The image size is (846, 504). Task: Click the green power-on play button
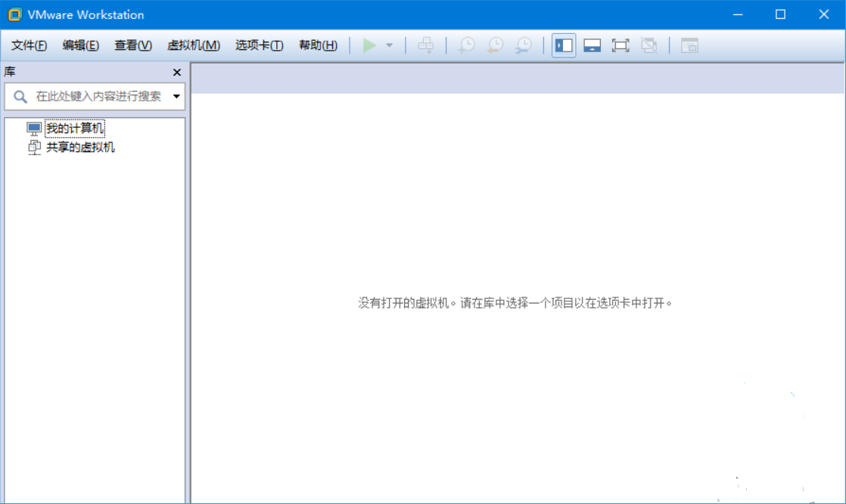coord(369,45)
